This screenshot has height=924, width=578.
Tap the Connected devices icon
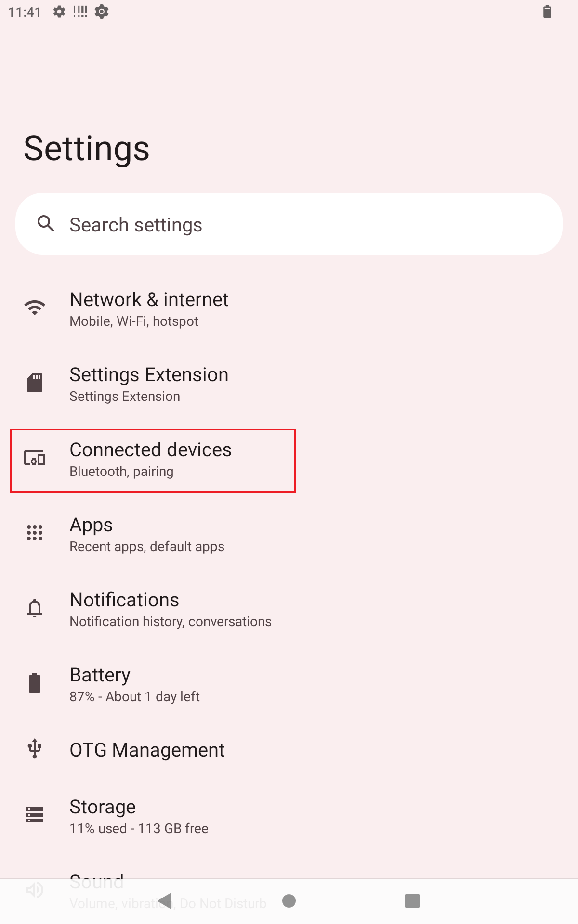pos(35,458)
